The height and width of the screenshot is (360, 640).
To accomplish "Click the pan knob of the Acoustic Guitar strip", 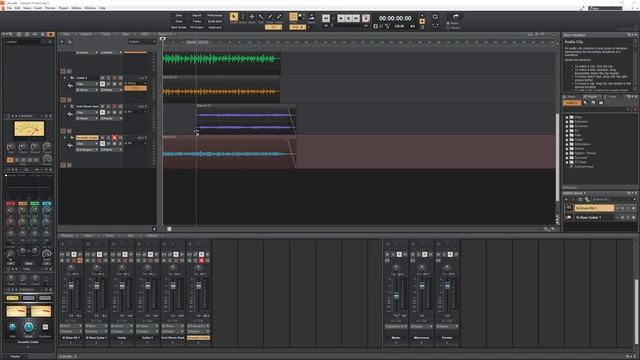I will (198, 268).
